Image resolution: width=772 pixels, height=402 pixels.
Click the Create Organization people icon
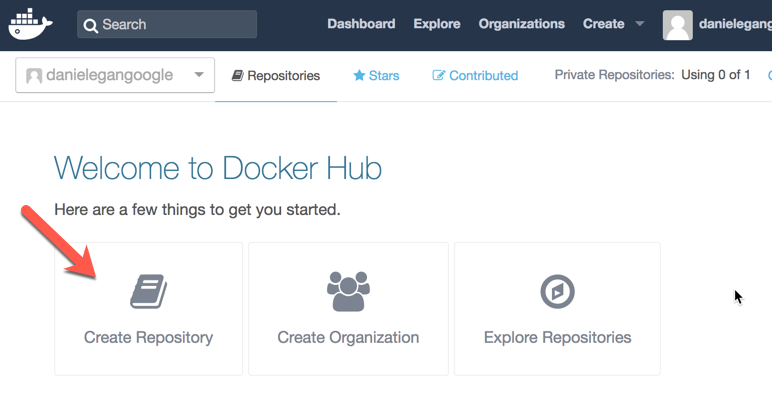pos(348,291)
